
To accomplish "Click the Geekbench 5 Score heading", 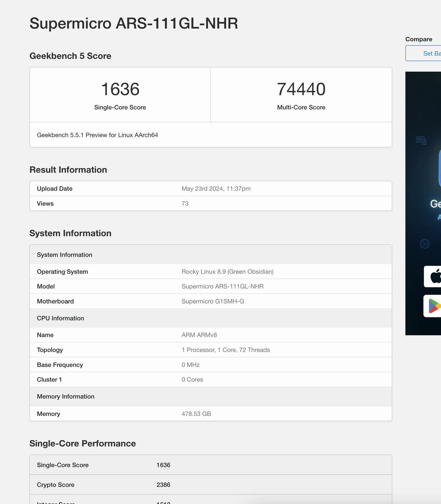I will pyautogui.click(x=70, y=56).
